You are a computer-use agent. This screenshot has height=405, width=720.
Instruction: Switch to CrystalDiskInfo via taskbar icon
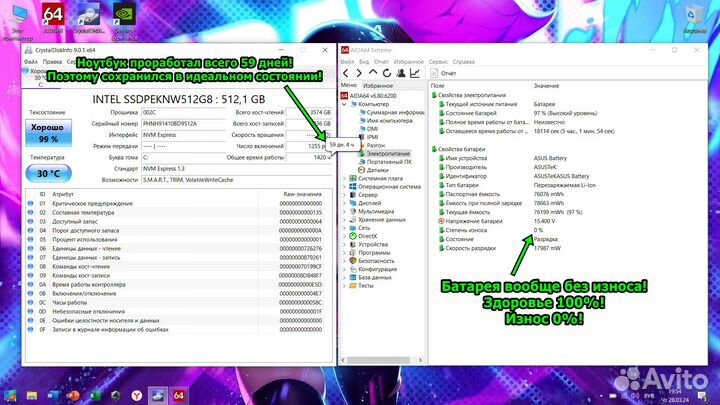tap(158, 395)
